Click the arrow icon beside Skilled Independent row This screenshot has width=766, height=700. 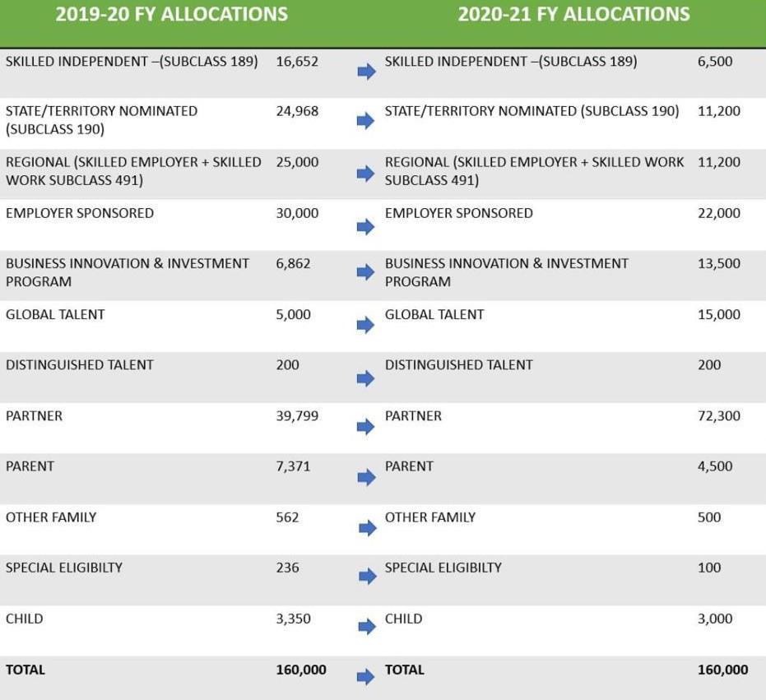pos(366,72)
